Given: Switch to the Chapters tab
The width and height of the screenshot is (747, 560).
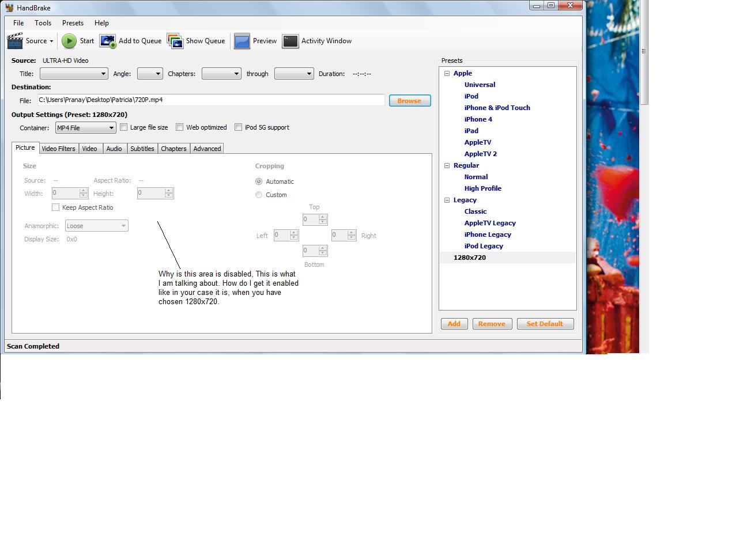Looking at the screenshot, I should pos(174,149).
